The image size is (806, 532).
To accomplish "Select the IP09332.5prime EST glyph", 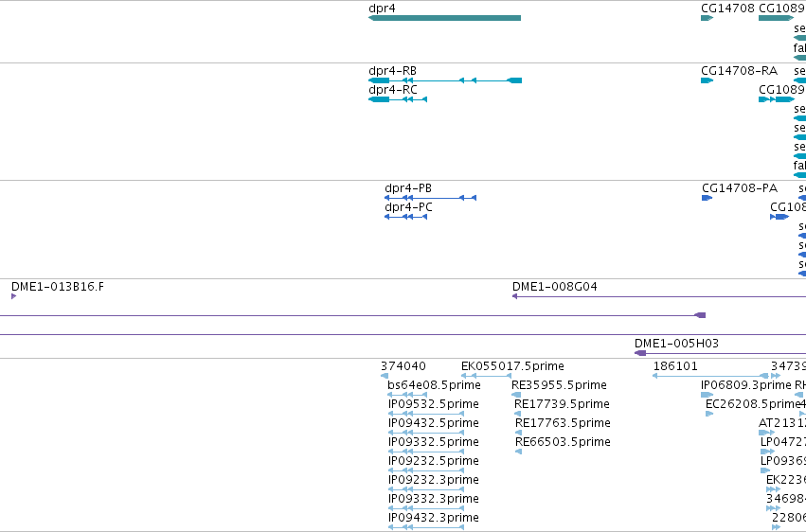I will [x=426, y=452].
